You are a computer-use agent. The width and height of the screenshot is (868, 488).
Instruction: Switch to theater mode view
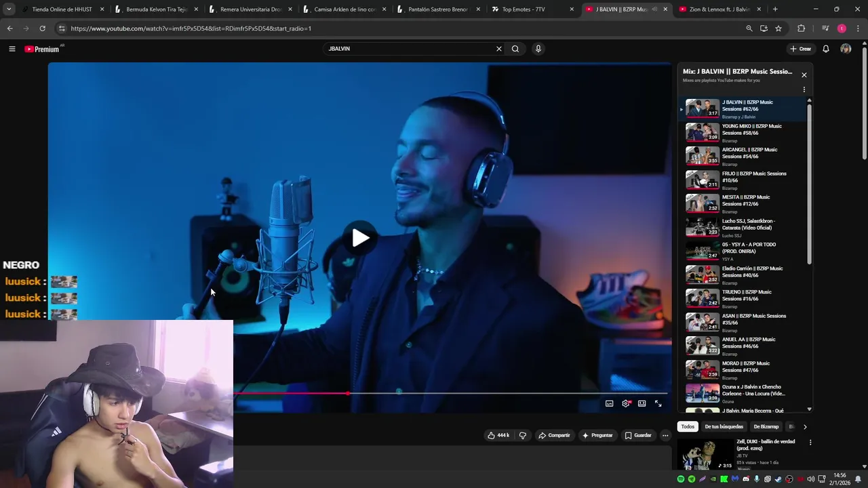[642, 403]
